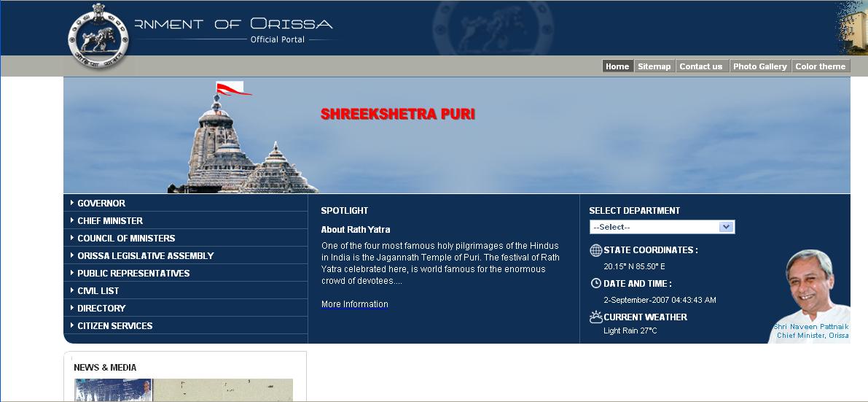
Task: Click the Date and Time label
Action: [x=638, y=283]
